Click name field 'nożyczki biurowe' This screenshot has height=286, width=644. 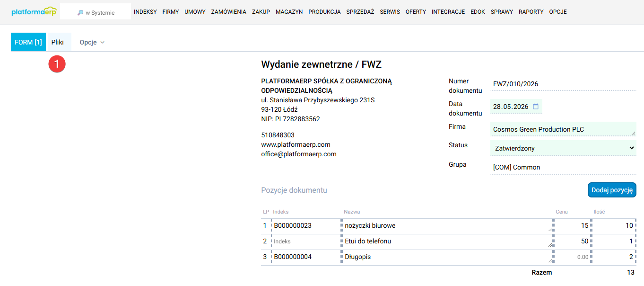pyautogui.click(x=447, y=226)
